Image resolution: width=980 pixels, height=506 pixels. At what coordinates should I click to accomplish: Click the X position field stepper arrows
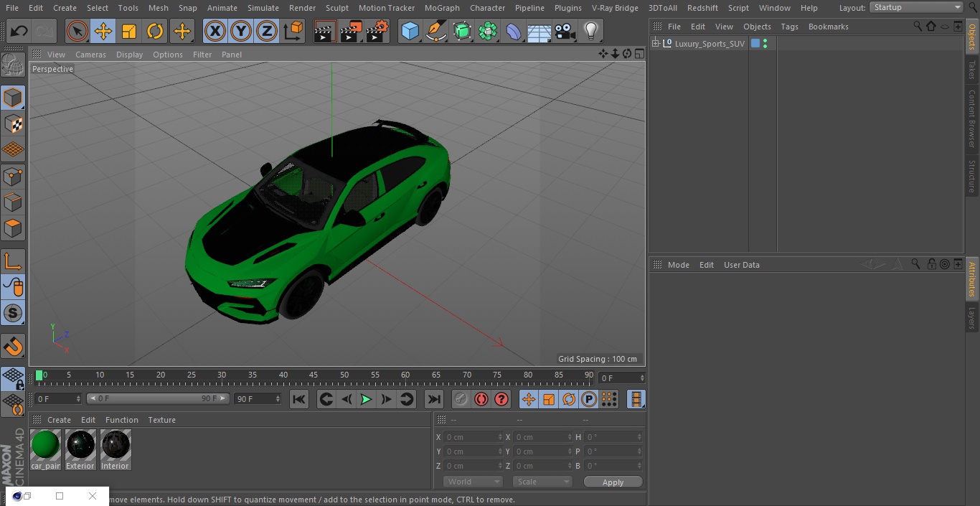coord(500,437)
